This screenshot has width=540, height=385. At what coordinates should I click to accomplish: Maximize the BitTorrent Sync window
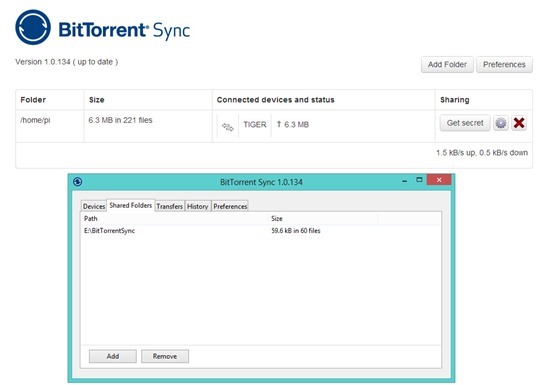pos(419,180)
